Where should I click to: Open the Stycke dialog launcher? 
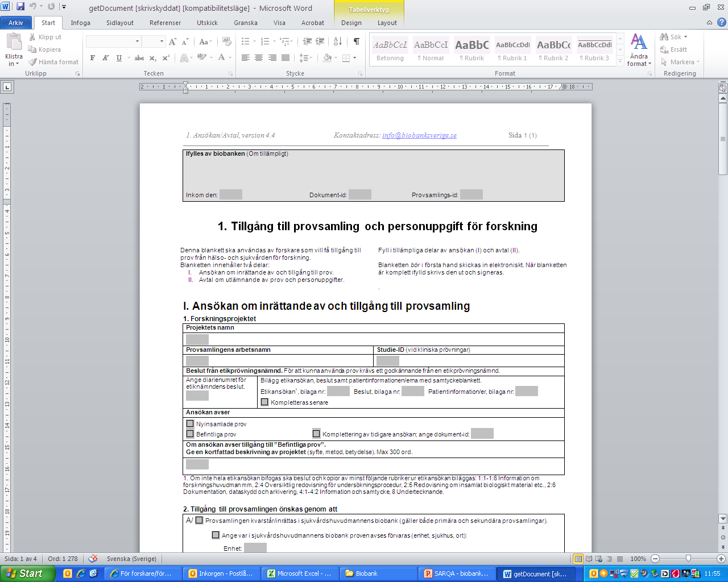pyautogui.click(x=361, y=74)
